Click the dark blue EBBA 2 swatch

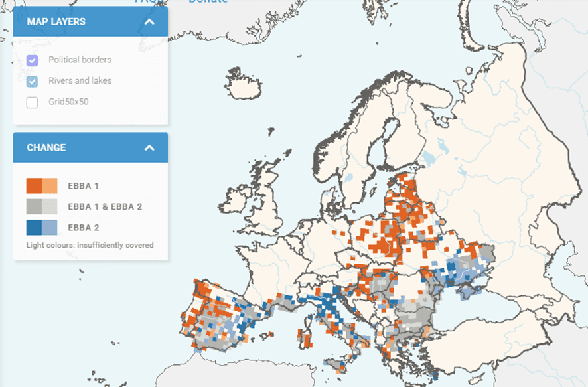[34, 228]
